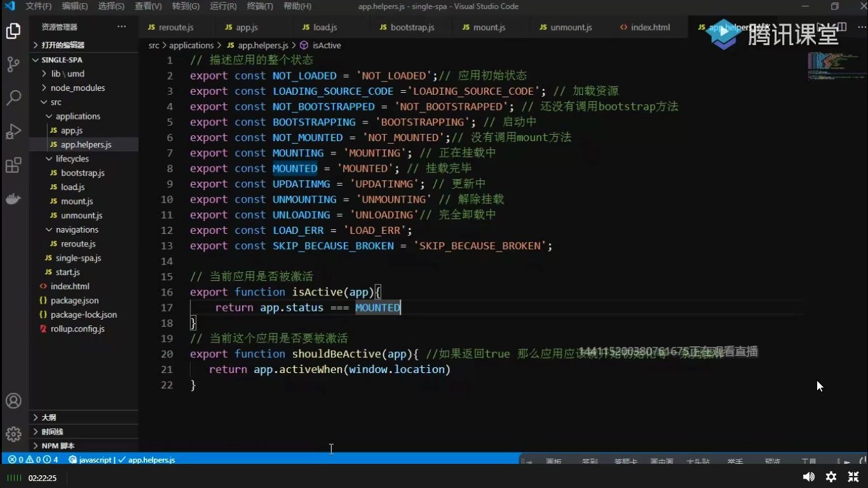This screenshot has height=488, width=868.
Task: Open the Search view
Action: pos(14,97)
